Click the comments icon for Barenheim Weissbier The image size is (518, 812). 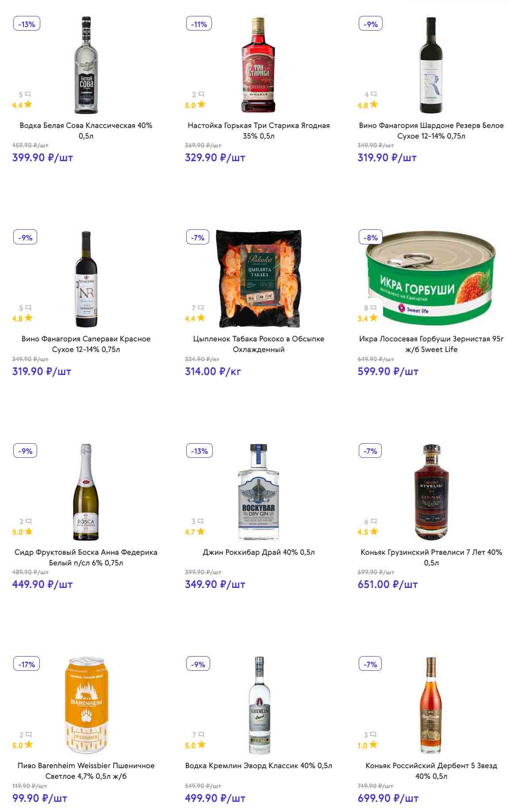28,735
